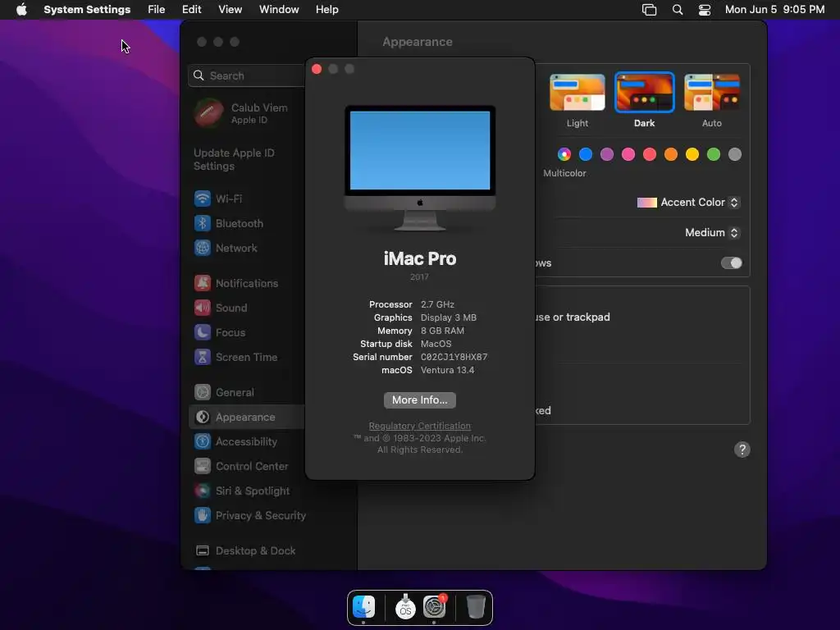The width and height of the screenshot is (840, 630).
Task: Choose the pink accent color
Action: point(628,154)
